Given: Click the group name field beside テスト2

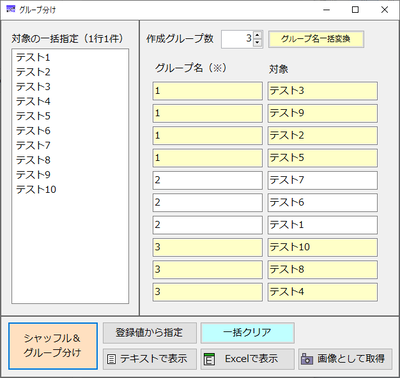Looking at the screenshot, I should pyautogui.click(x=208, y=135).
